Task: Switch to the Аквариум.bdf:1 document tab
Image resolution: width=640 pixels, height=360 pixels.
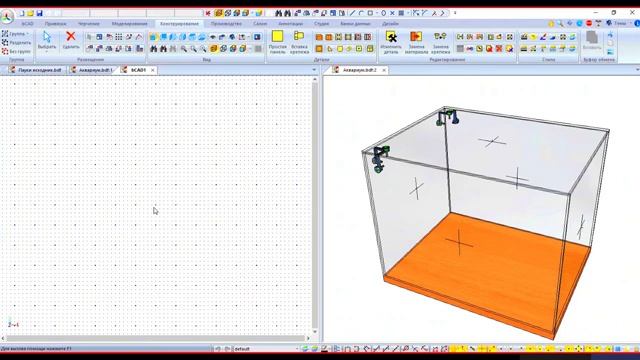Action: (x=92, y=70)
